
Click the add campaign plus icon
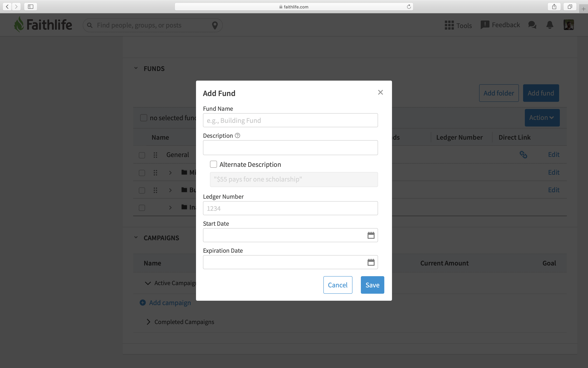[x=143, y=302]
